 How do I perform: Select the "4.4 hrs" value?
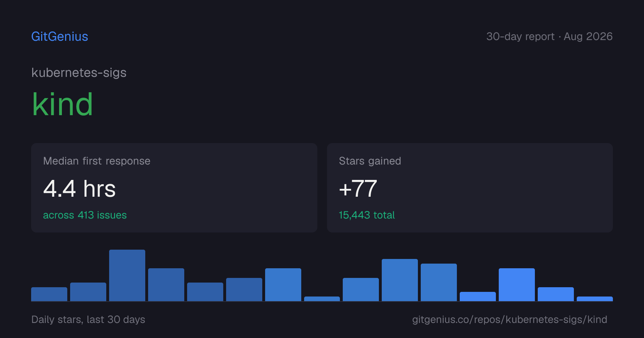79,188
